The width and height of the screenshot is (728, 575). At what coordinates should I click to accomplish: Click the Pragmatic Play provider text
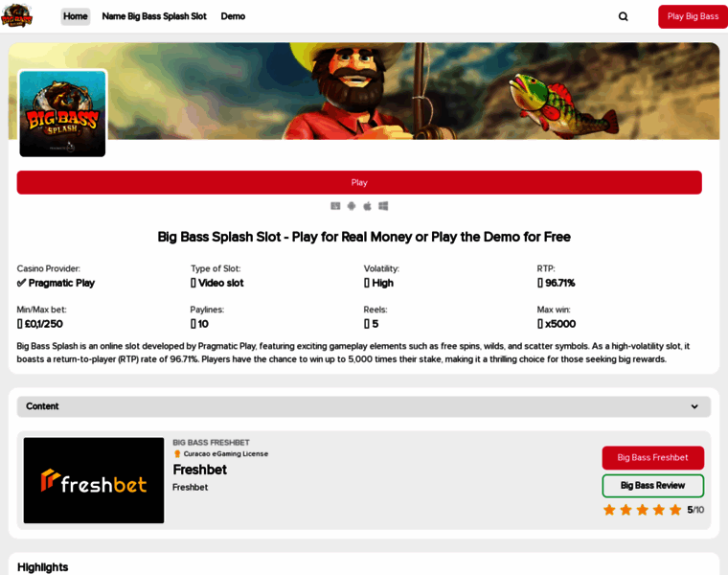tap(61, 283)
